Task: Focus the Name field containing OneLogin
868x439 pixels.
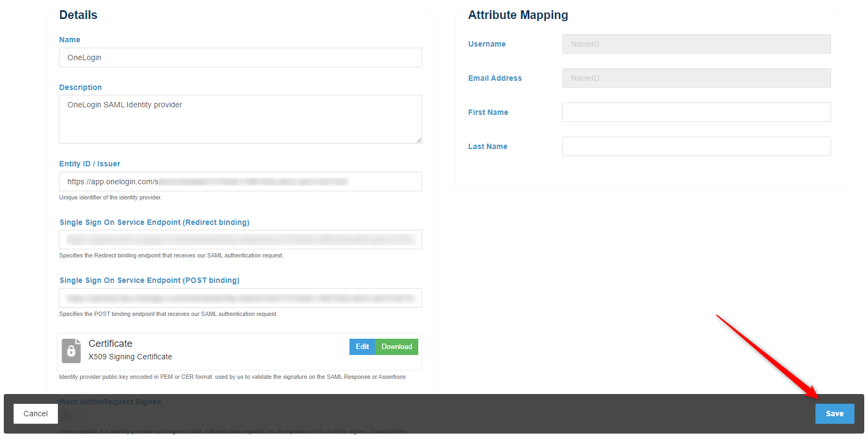Action: (x=240, y=57)
